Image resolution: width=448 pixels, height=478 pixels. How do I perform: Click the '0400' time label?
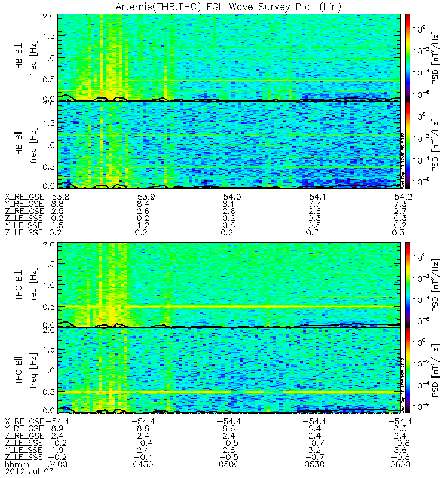click(57, 465)
